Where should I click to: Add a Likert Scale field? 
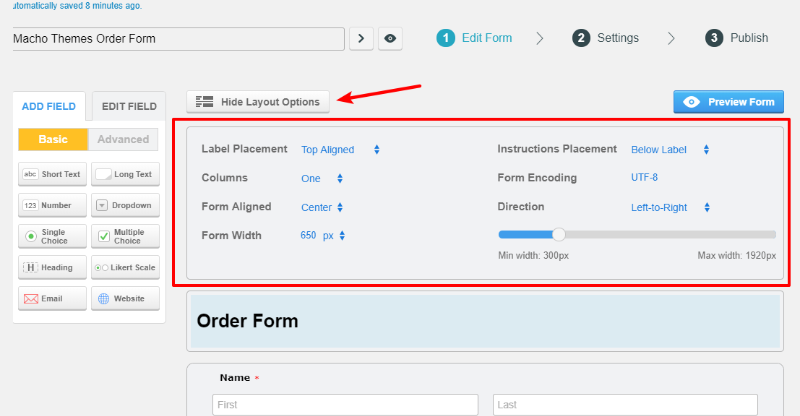tap(125, 267)
